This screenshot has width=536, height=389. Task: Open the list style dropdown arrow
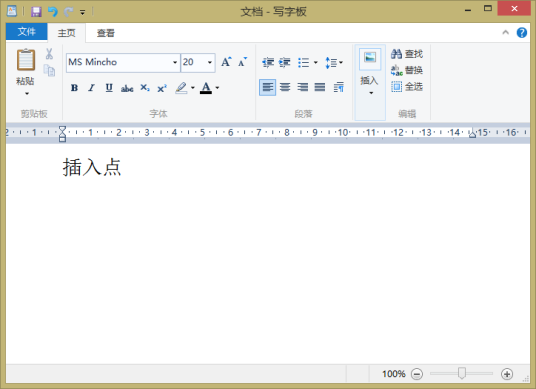(x=316, y=63)
